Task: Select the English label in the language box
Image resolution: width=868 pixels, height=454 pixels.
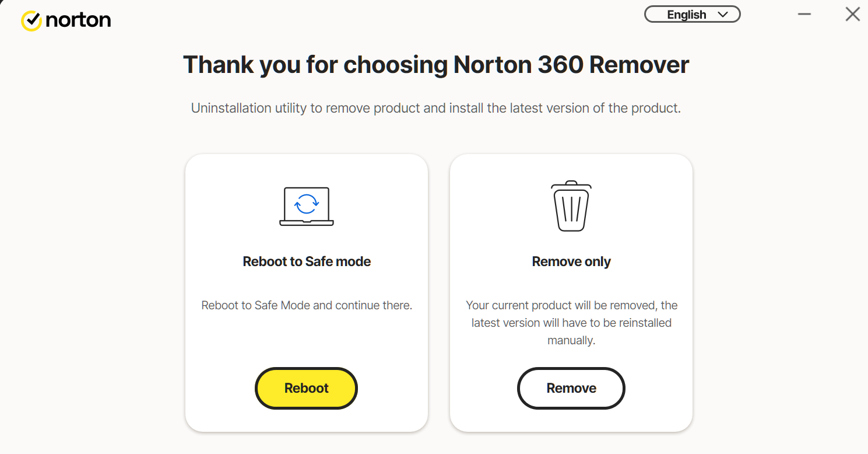Action: tap(687, 15)
